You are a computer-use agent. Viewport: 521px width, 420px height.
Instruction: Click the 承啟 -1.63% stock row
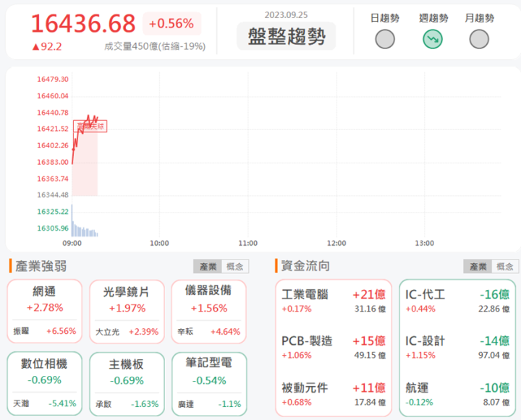click(127, 404)
